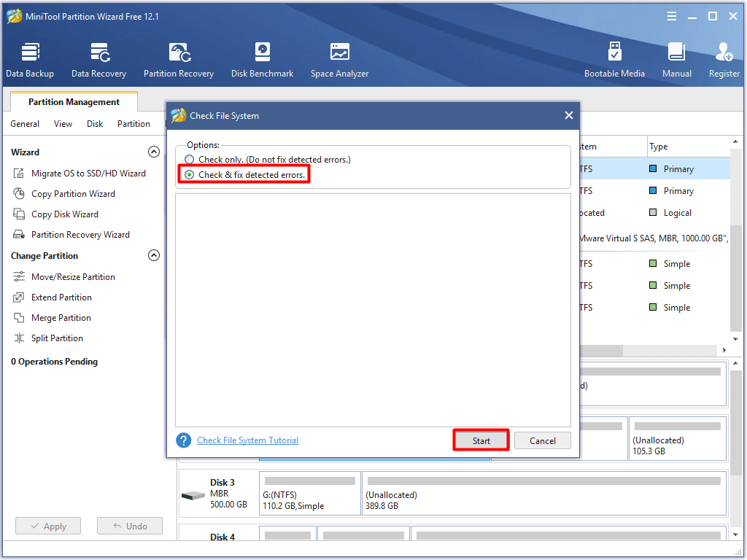The height and width of the screenshot is (560, 747).
Task: Click Disk 3 label in disk map
Action: pyautogui.click(x=222, y=483)
